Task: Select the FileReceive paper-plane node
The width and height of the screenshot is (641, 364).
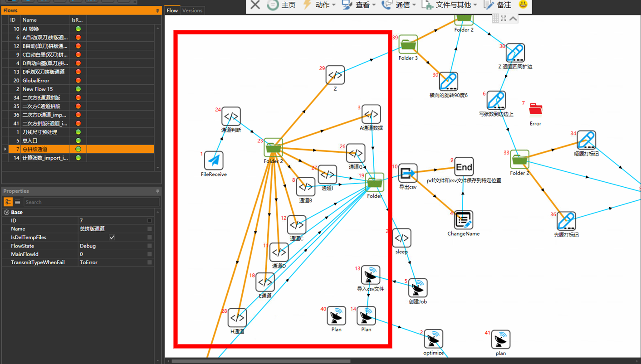Action: pos(214,160)
